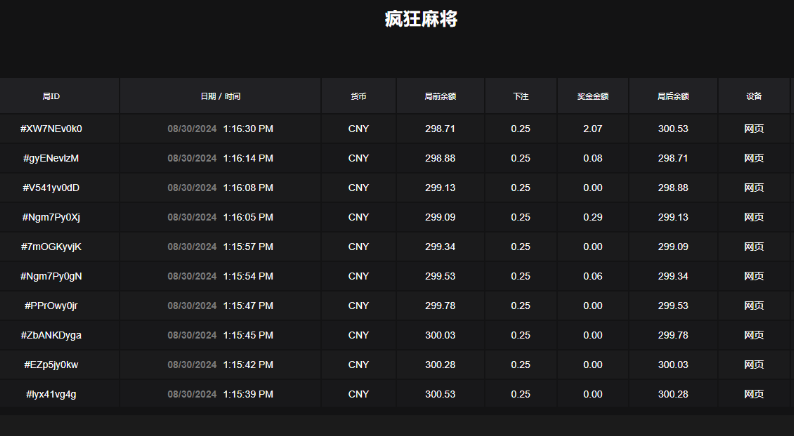Viewport: 794px width, 436px height.
Task: Click round ID #7mOGKyvjK
Action: 51,247
